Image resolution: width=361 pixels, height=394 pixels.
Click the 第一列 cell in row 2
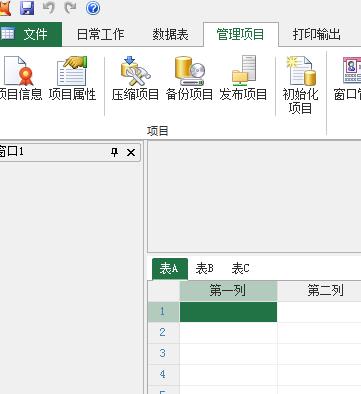228,333
